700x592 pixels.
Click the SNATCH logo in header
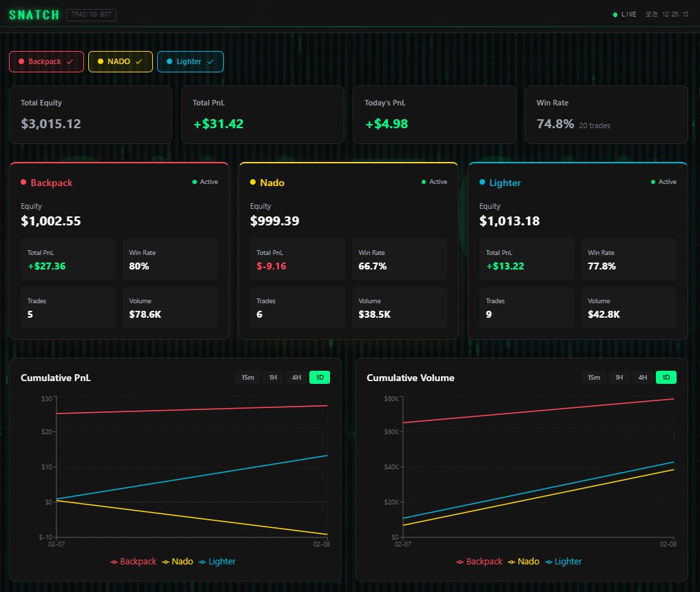click(34, 14)
